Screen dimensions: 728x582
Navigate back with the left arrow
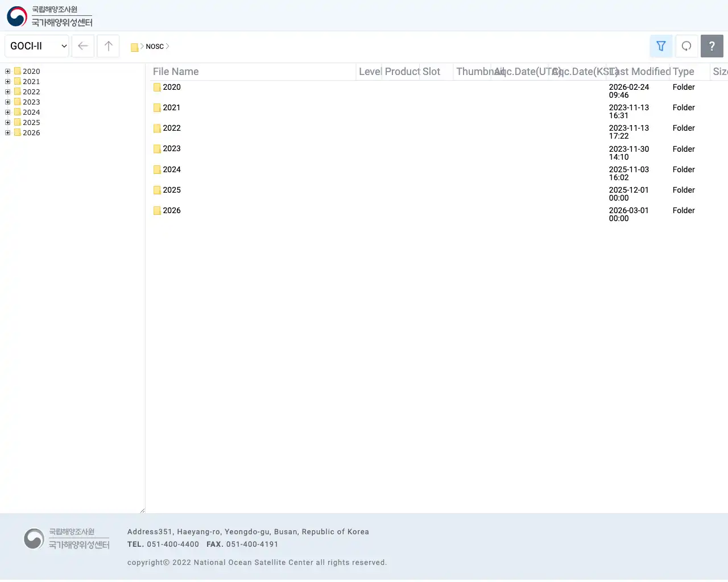82,46
